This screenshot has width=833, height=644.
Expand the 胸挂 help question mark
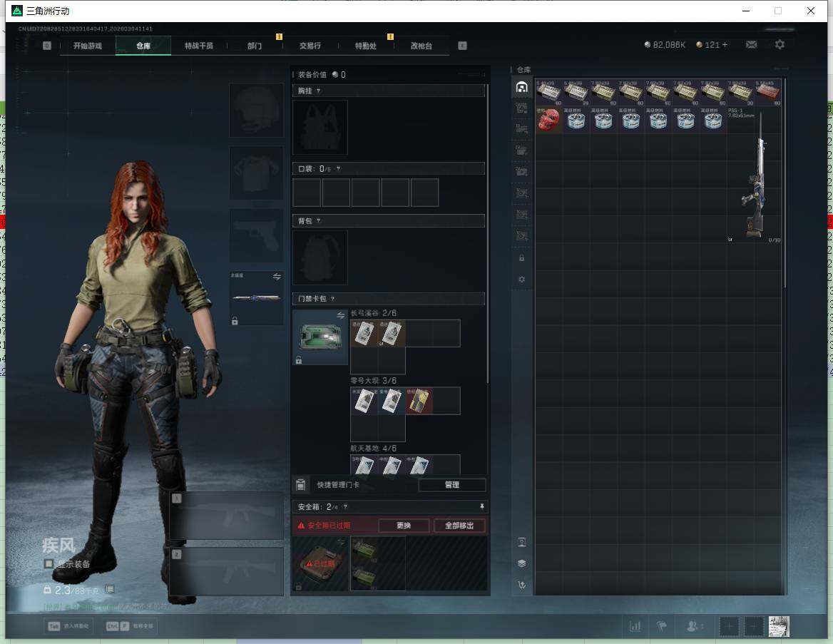click(318, 91)
